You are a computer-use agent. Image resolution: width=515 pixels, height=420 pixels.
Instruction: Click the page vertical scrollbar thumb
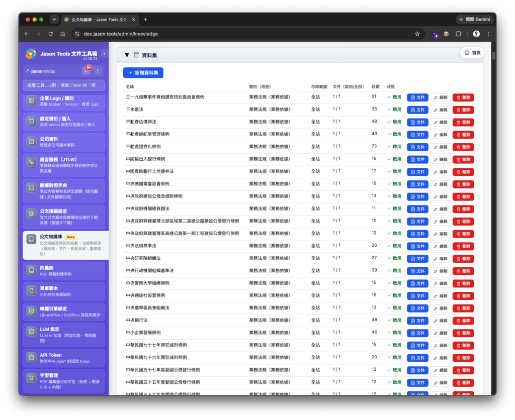tap(494, 56)
